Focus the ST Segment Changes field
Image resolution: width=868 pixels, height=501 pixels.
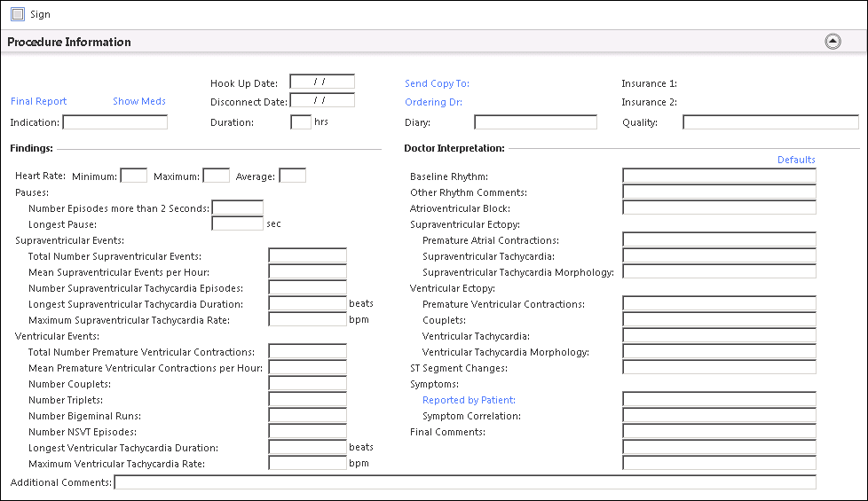(x=719, y=367)
